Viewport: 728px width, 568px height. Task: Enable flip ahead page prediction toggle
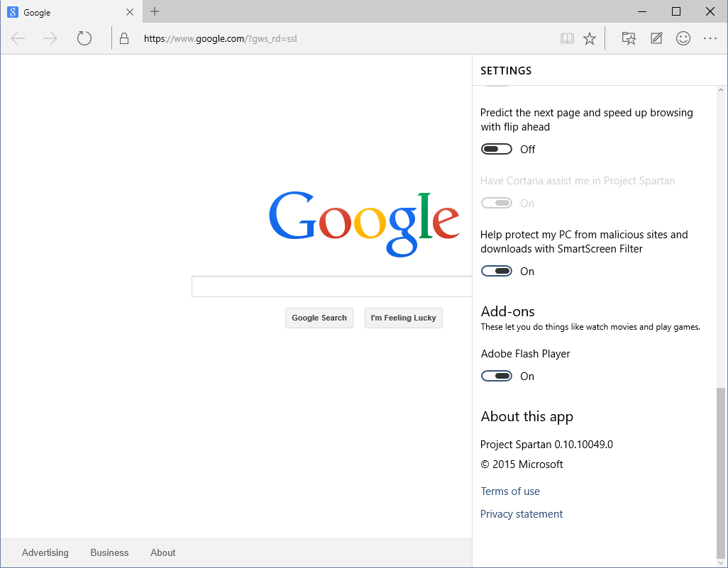click(x=496, y=149)
